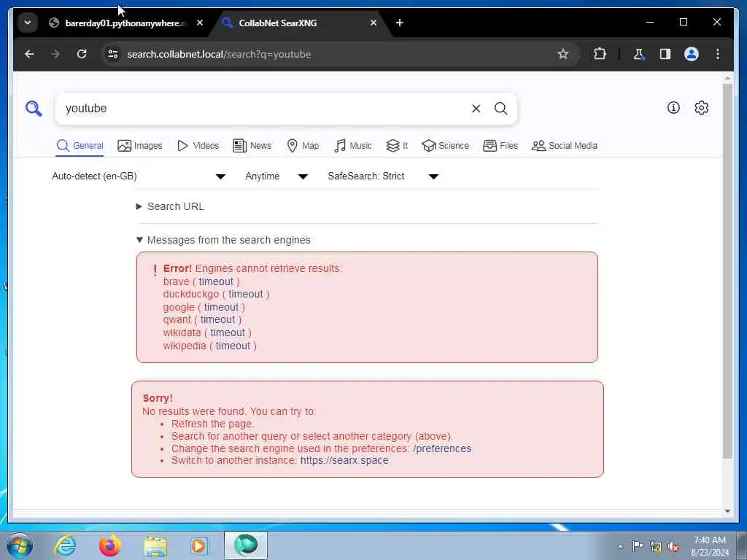Open the profile avatar menu

coord(692,54)
